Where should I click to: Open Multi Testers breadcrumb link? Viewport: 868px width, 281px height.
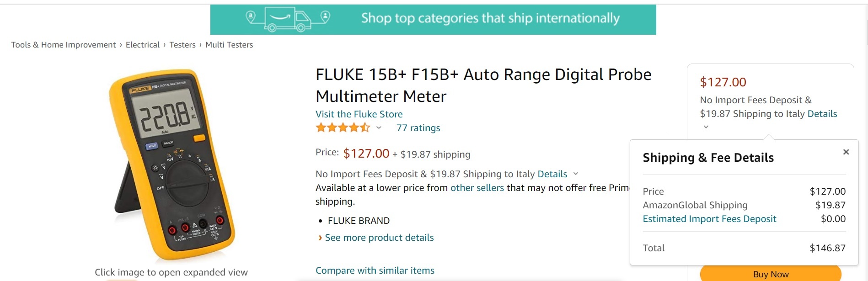[x=229, y=45]
